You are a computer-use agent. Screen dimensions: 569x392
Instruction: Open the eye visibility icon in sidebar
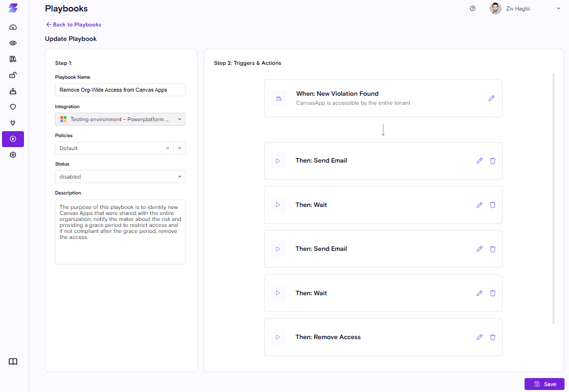pyautogui.click(x=13, y=43)
